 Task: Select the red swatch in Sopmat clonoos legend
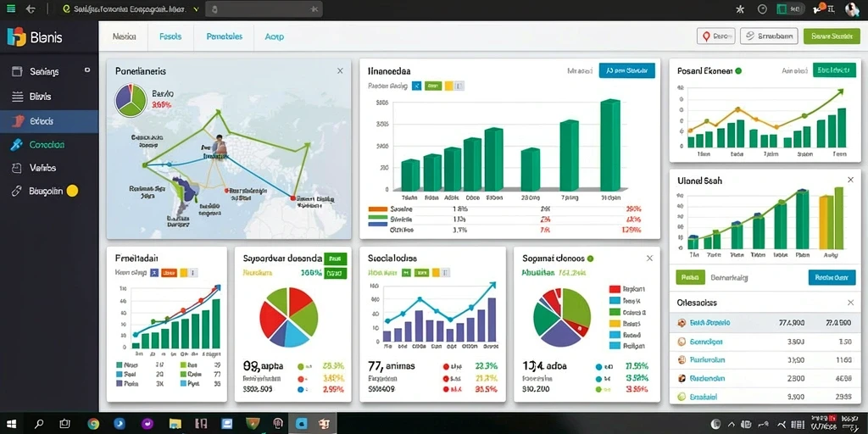pyautogui.click(x=615, y=289)
